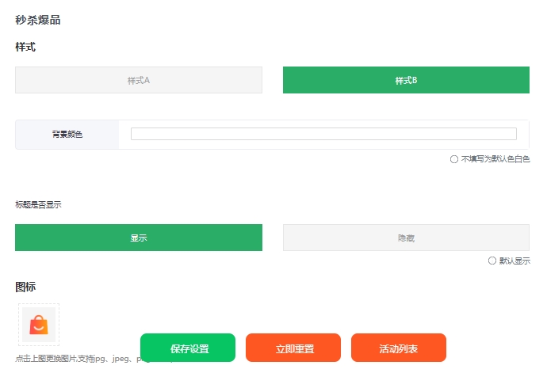Click the 图标 heading

25,287
